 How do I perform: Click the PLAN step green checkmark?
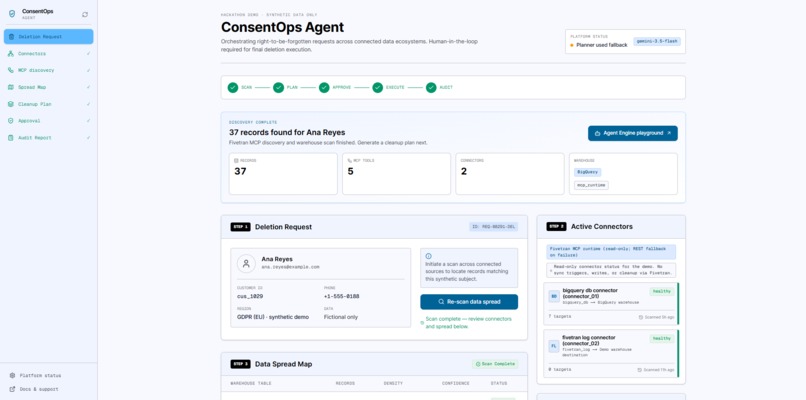(279, 87)
